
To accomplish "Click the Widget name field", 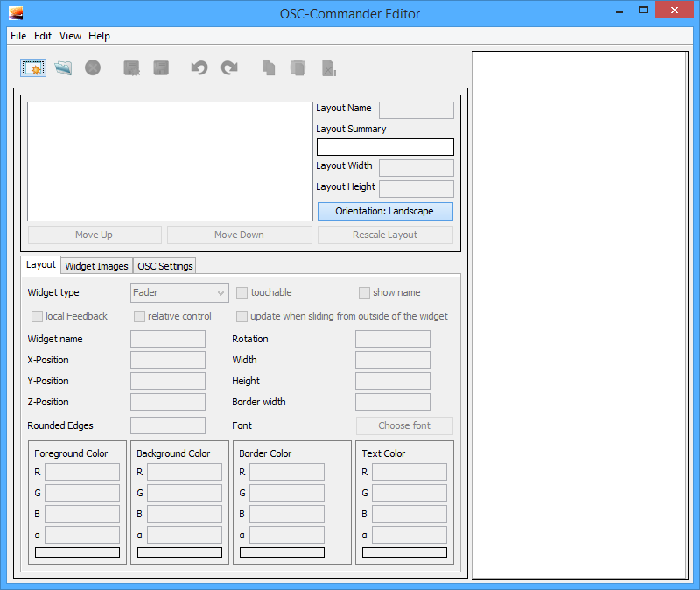I will [168, 339].
